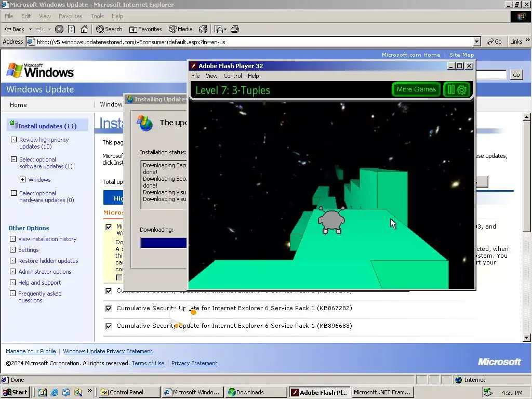This screenshot has width=532, height=399.
Task: Open the Back button history dropdown
Action: [x=30, y=29]
